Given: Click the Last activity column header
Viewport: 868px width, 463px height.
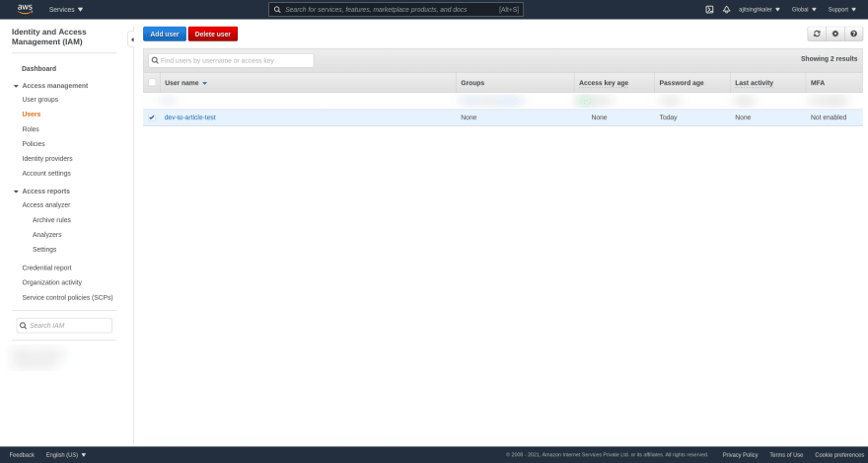Looking at the screenshot, I should click(x=754, y=83).
